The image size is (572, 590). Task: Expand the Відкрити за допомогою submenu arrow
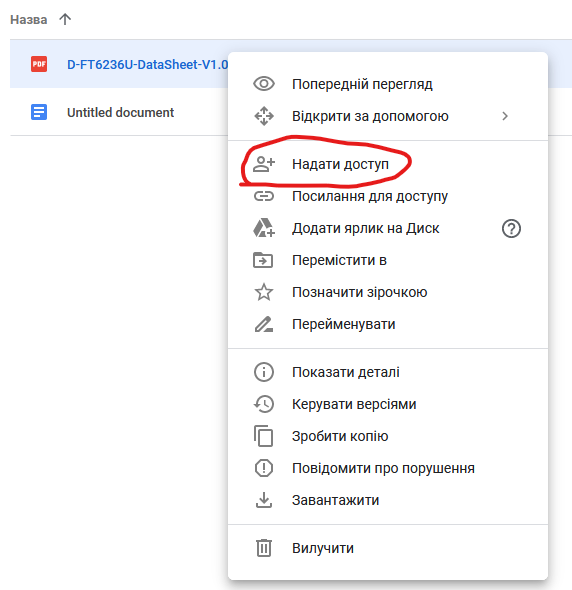505,116
